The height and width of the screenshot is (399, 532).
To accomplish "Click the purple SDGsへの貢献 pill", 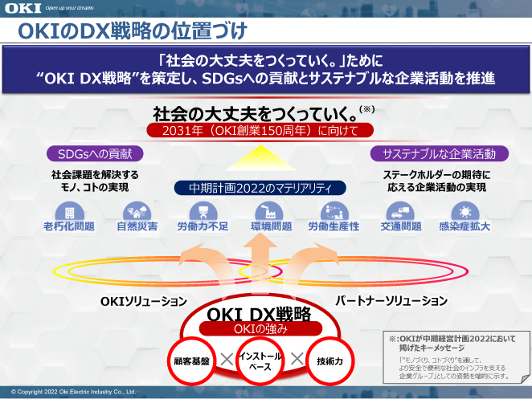I will point(95,154).
